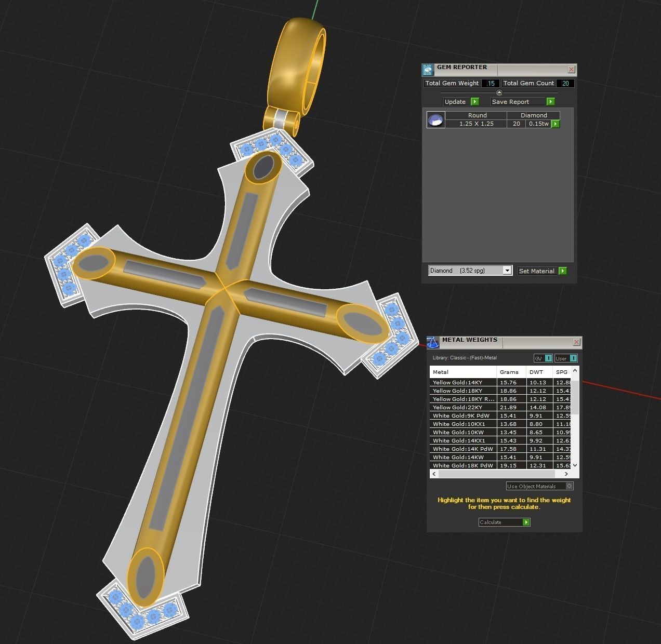661x644 pixels.
Task: Click the right arrow of horizontal scrollbar
Action: point(566,474)
